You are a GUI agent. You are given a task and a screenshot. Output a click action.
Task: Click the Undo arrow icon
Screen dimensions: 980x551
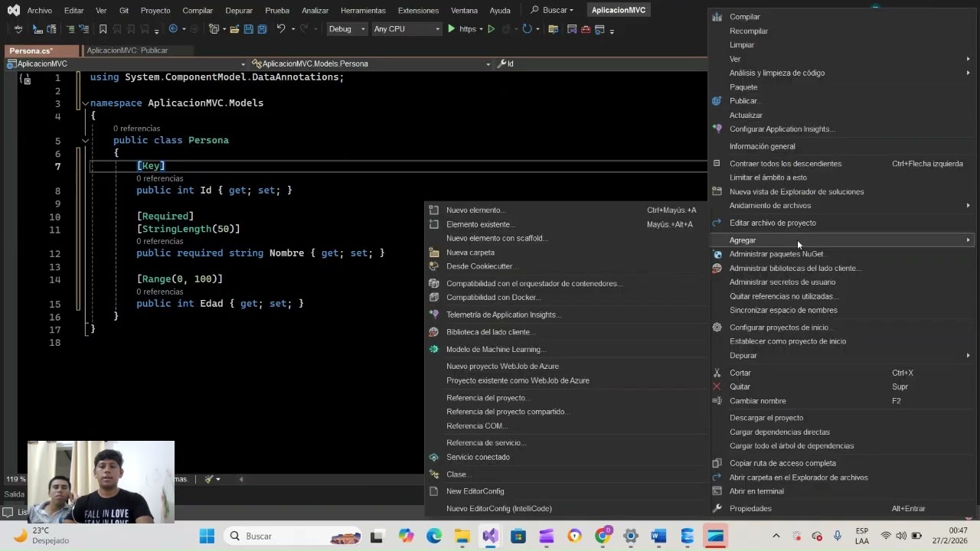[x=281, y=29]
